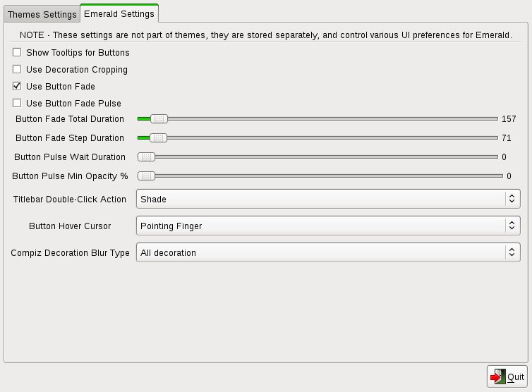Click Button Fade Total Duration slider handle
Image resolution: width=532 pixels, height=392 pixels.
159,118
